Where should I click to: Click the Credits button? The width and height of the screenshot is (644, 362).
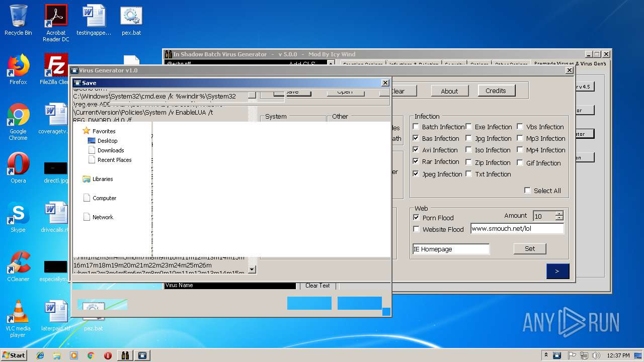[x=496, y=90]
